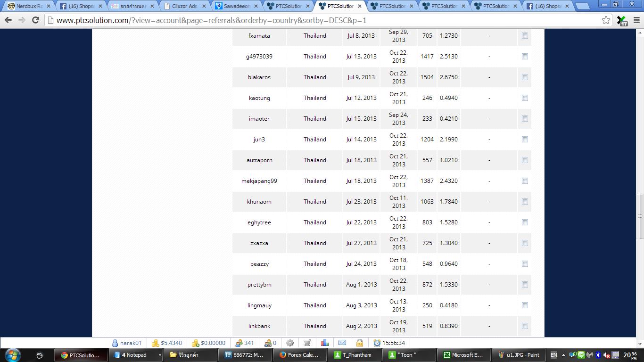This screenshot has height=362, width=644.
Task: Tick the checkbox for g4973039
Action: pos(525,57)
